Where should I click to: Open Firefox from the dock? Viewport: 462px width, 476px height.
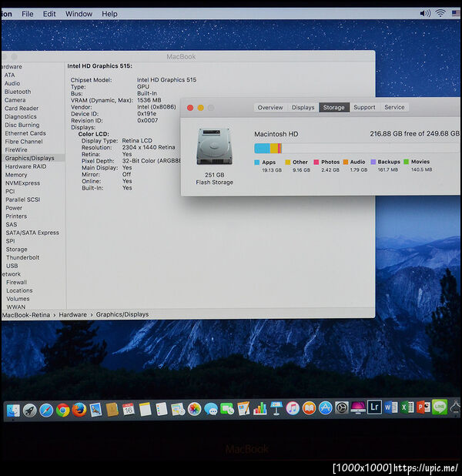79,410
